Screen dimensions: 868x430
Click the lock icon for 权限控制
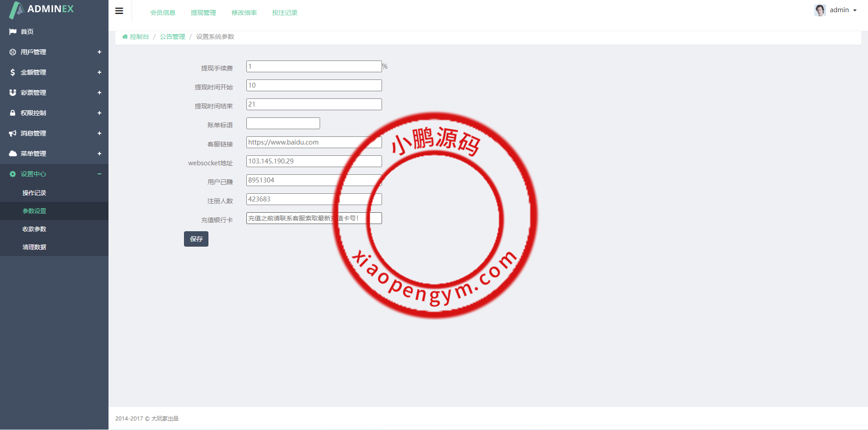(13, 113)
